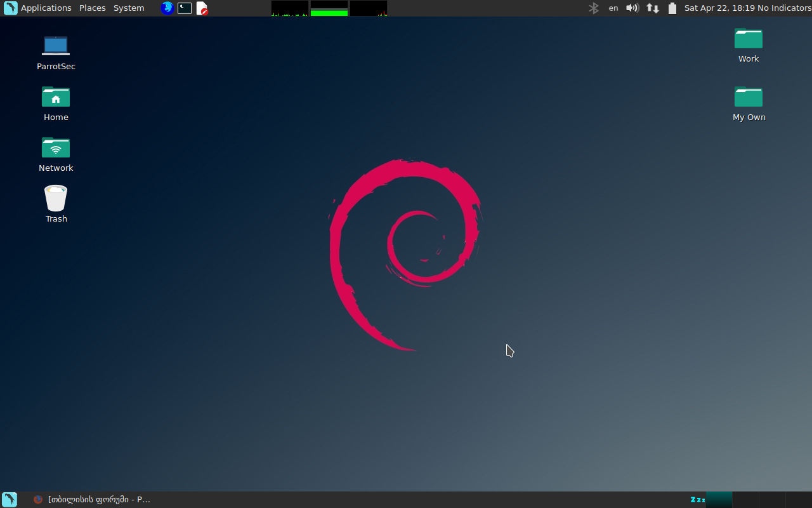Open the 'en' keyboard layout indicator
This screenshot has height=508, width=812.
click(613, 8)
